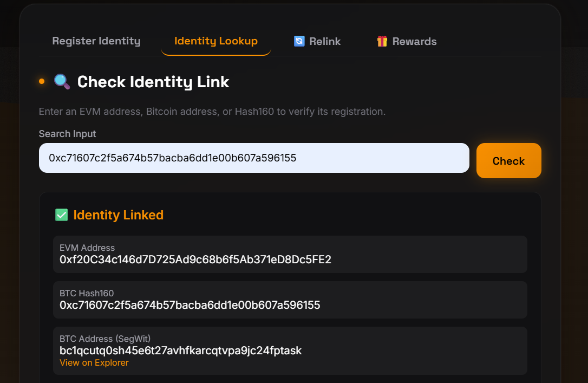Click the green checkmark icon by Identity Linked
The image size is (588, 383).
61,215
